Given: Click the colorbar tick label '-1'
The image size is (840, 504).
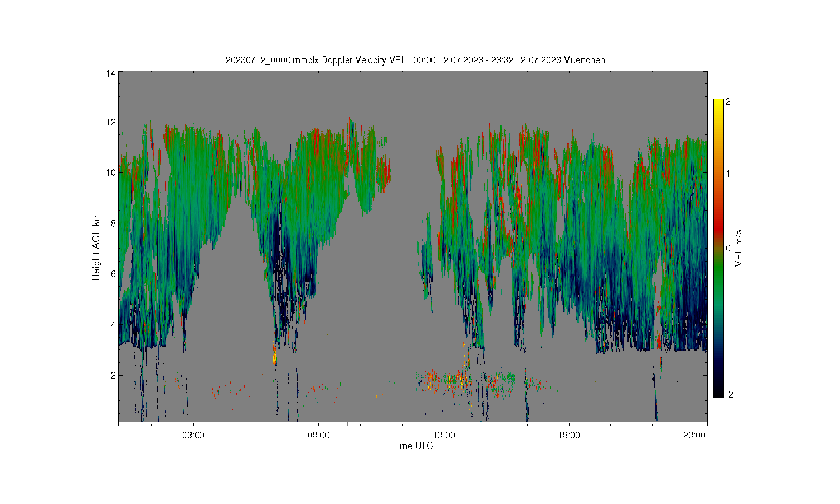Looking at the screenshot, I should click(x=729, y=324).
